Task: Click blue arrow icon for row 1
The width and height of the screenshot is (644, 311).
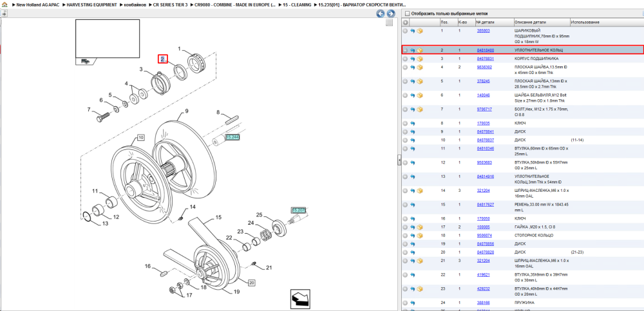Action: pos(412,31)
